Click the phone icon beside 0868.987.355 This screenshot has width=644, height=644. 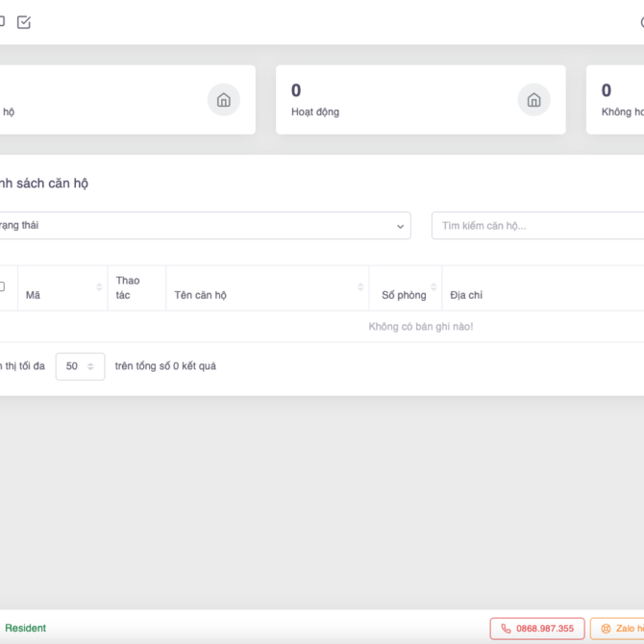[506, 629]
